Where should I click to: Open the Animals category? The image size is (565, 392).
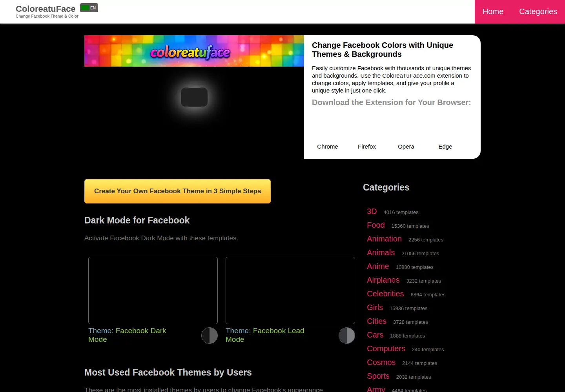pos(381,252)
